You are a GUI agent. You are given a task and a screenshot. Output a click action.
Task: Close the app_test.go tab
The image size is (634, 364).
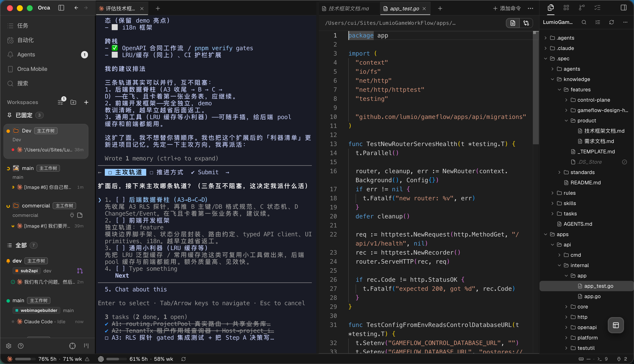tap(424, 8)
